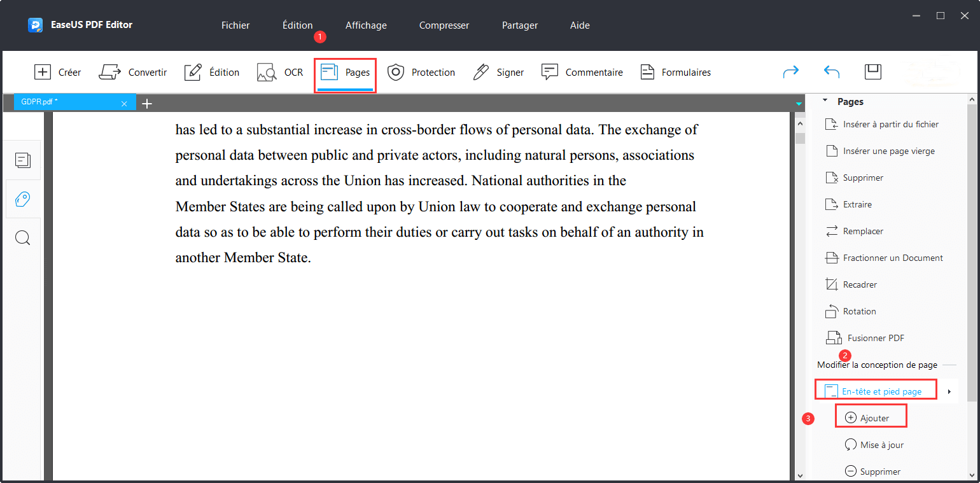
Task: Click the document vertical scrollbar thumb
Action: pyautogui.click(x=800, y=138)
